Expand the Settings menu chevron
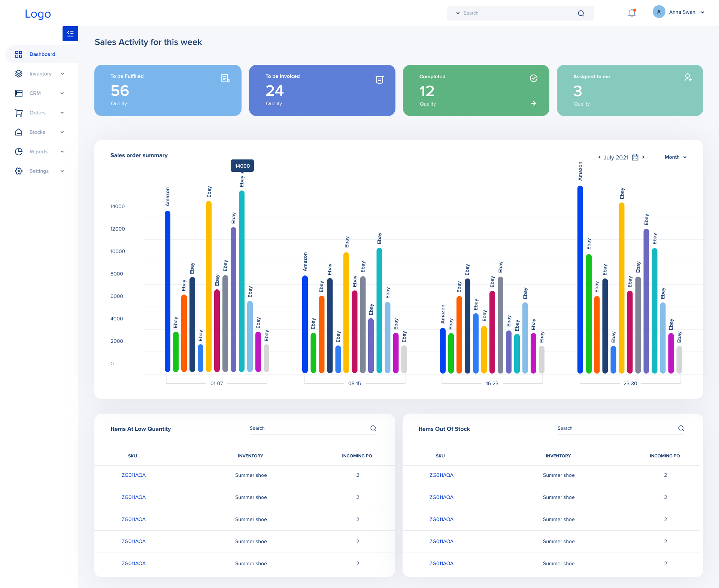 coord(62,171)
